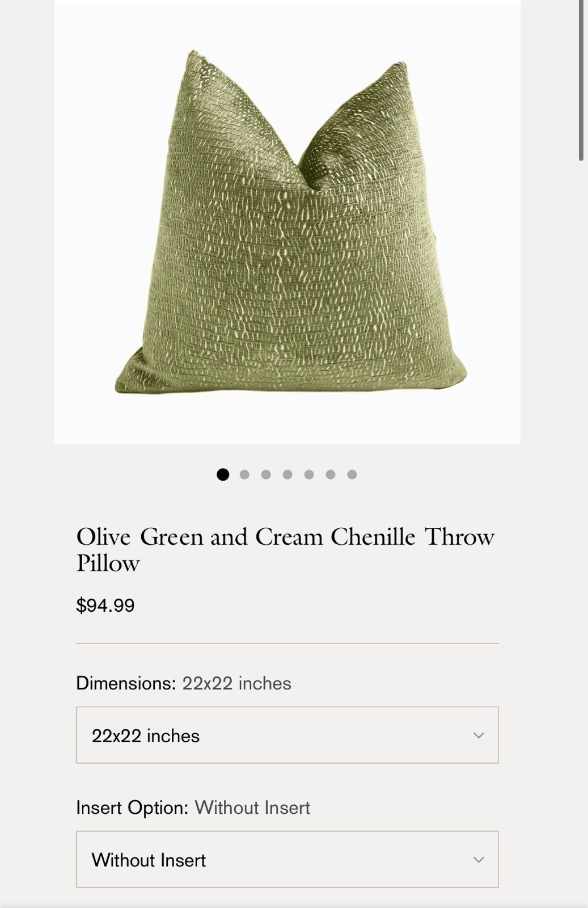Click the Dimensions label
Screen dimensions: 588x908
[x=126, y=683]
